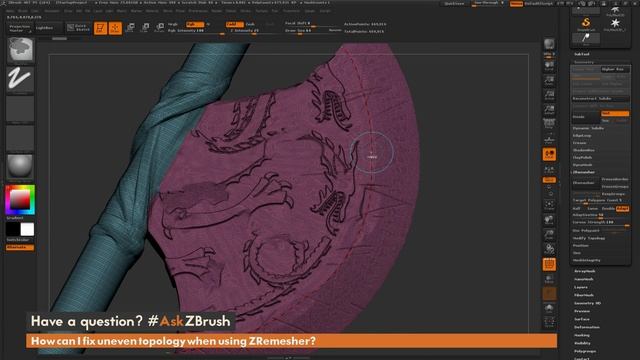Click Reconstruct Subdiv button
The image size is (640, 360).
tap(600, 98)
